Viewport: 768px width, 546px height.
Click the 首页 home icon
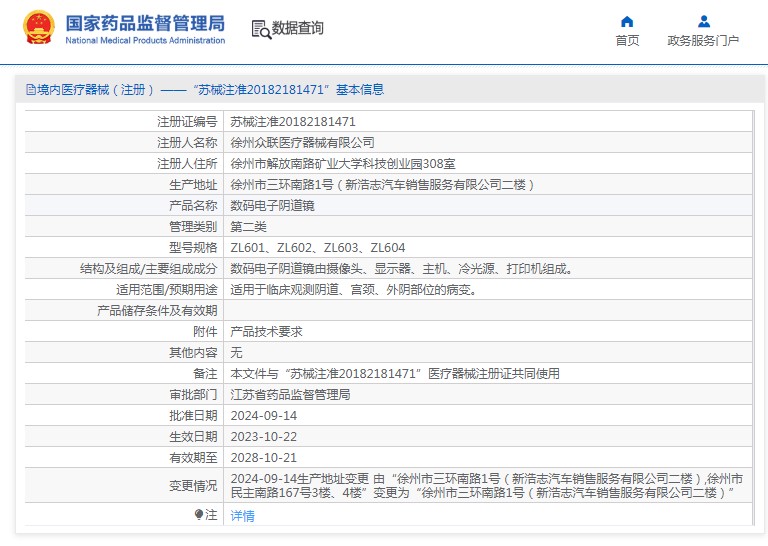627,22
